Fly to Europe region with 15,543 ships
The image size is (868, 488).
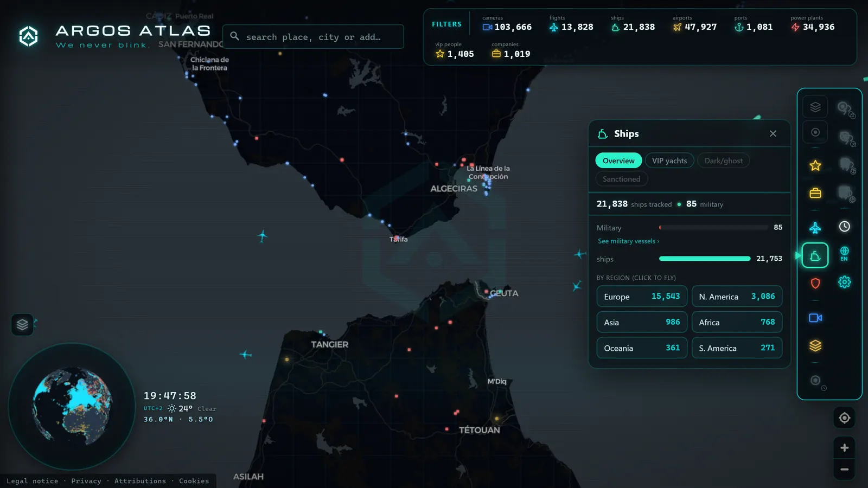642,297
